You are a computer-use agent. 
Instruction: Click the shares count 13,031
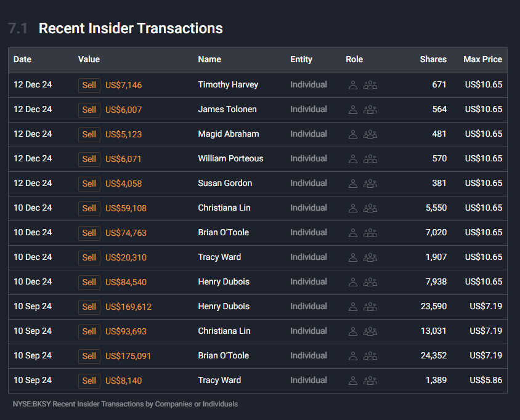(x=434, y=331)
